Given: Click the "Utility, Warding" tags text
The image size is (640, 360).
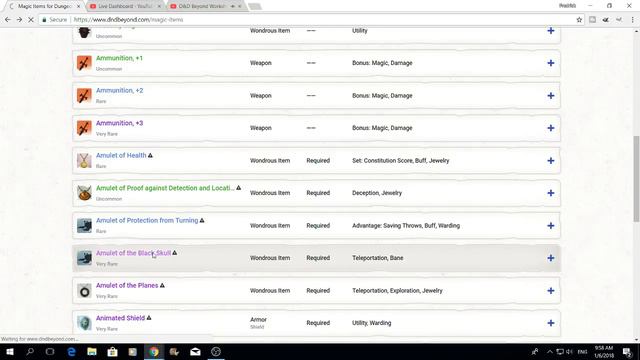Looking at the screenshot, I should pos(371,323).
